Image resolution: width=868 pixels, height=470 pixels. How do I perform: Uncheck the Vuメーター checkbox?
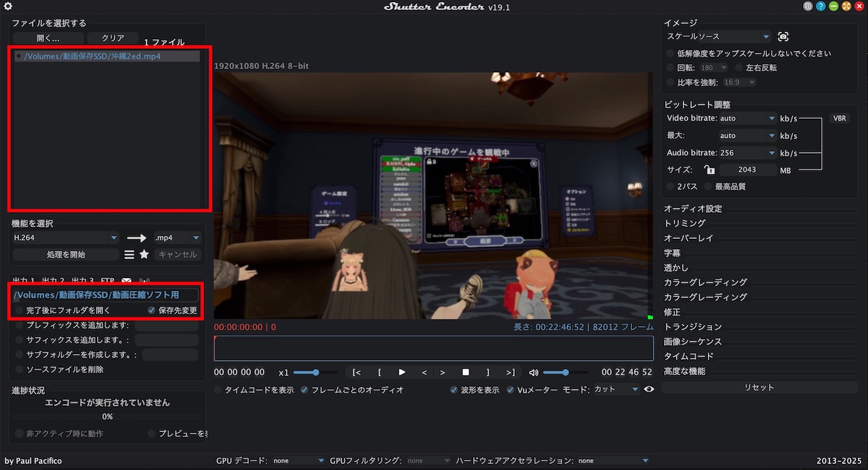[510, 390]
